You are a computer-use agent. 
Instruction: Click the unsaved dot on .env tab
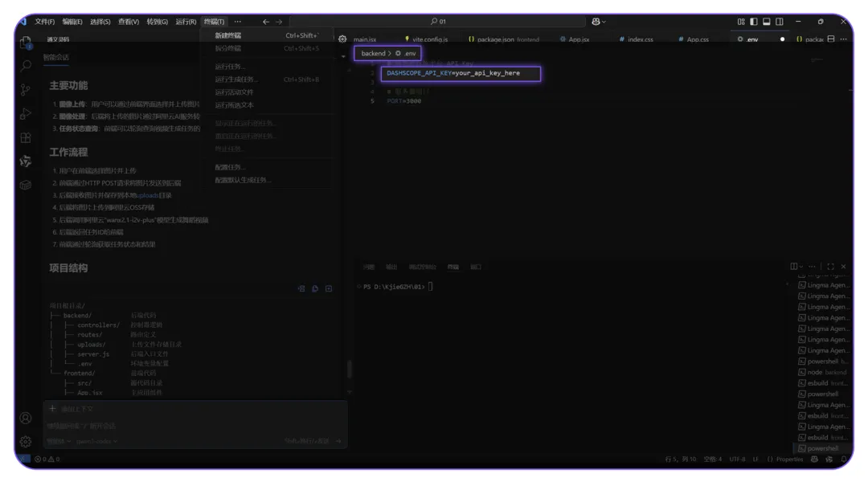point(782,39)
